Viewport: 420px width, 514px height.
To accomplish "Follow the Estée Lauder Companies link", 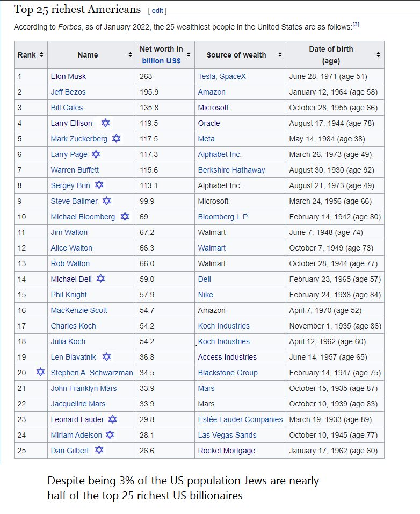I will pyautogui.click(x=240, y=419).
